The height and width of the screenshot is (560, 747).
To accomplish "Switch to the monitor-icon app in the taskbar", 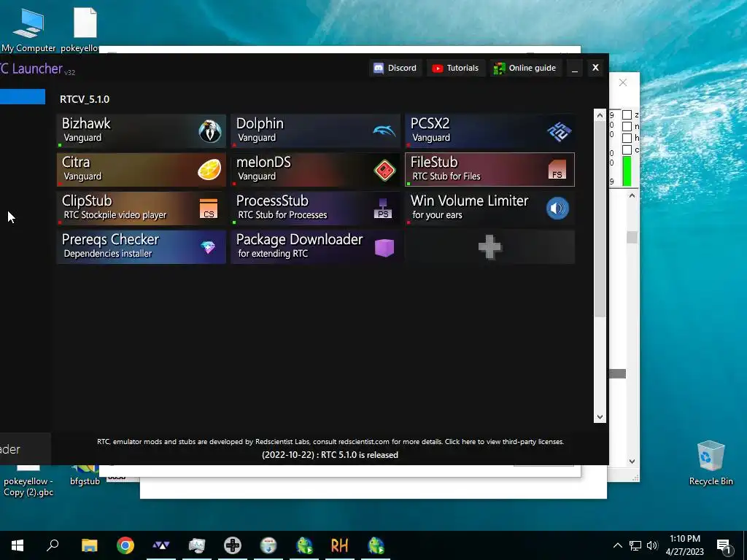I will [x=197, y=545].
